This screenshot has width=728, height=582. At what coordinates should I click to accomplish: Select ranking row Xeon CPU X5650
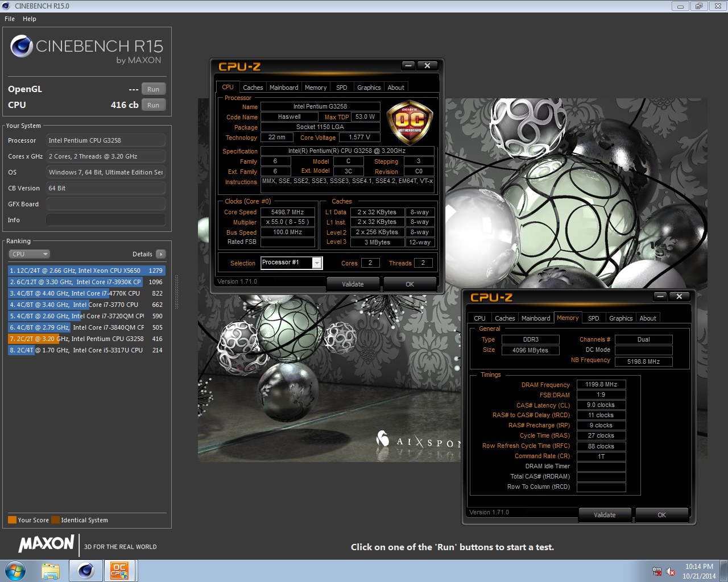[x=86, y=271]
